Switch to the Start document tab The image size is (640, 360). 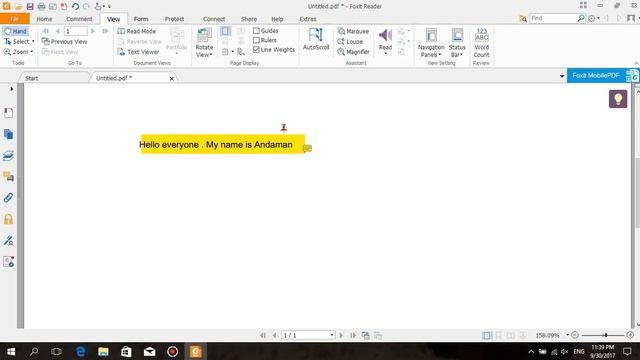pos(32,78)
